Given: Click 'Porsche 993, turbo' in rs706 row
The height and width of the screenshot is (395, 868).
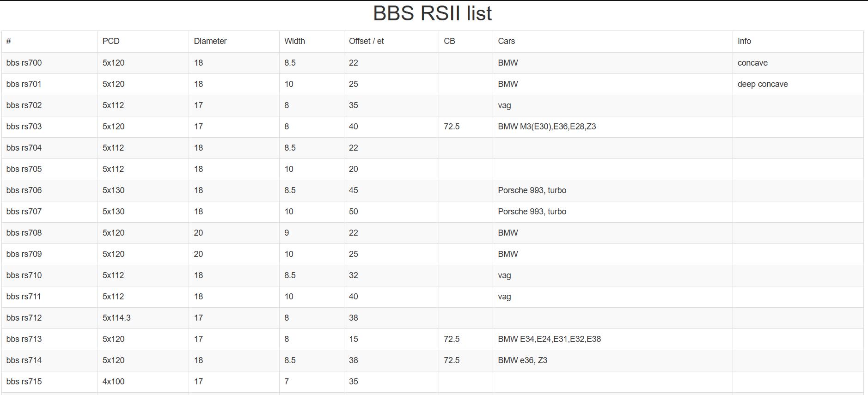Looking at the screenshot, I should click(x=612, y=190).
